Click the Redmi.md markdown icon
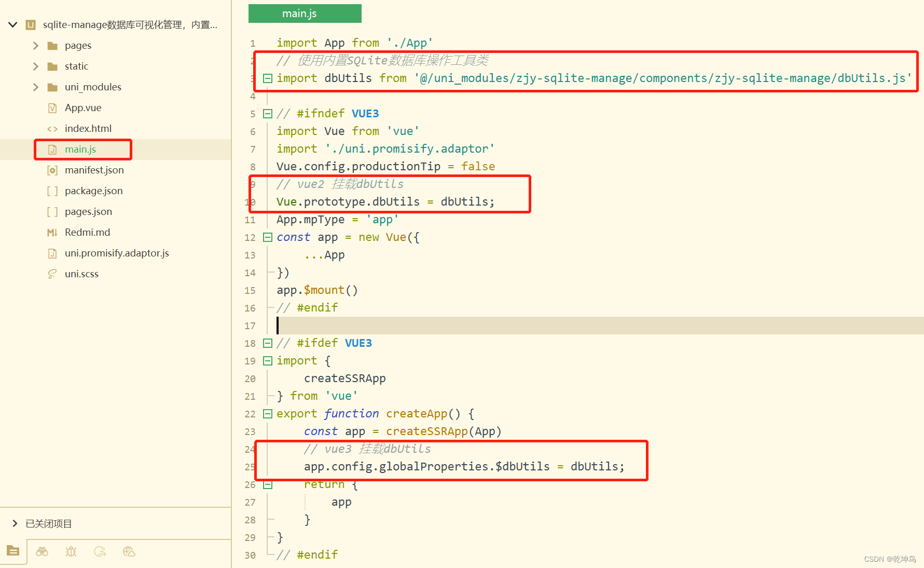Screen dimensions: 924x568 52,232
